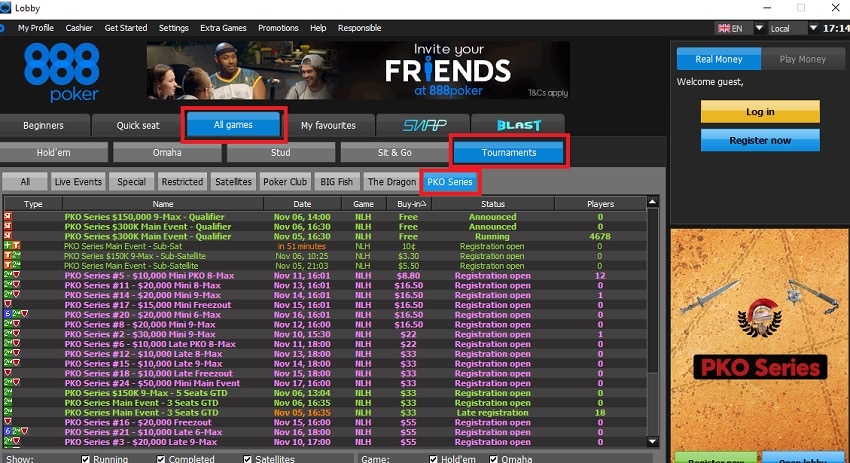Click the type icons of PKO Series #5 Mini PKO 8-Max
The height and width of the screenshot is (463, 850).
pyautogui.click(x=12, y=275)
